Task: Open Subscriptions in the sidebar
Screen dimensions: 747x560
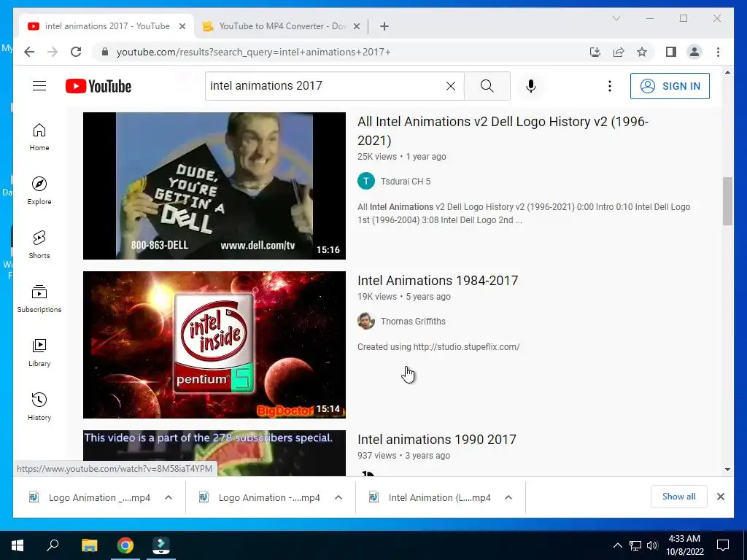Action: coord(39,298)
